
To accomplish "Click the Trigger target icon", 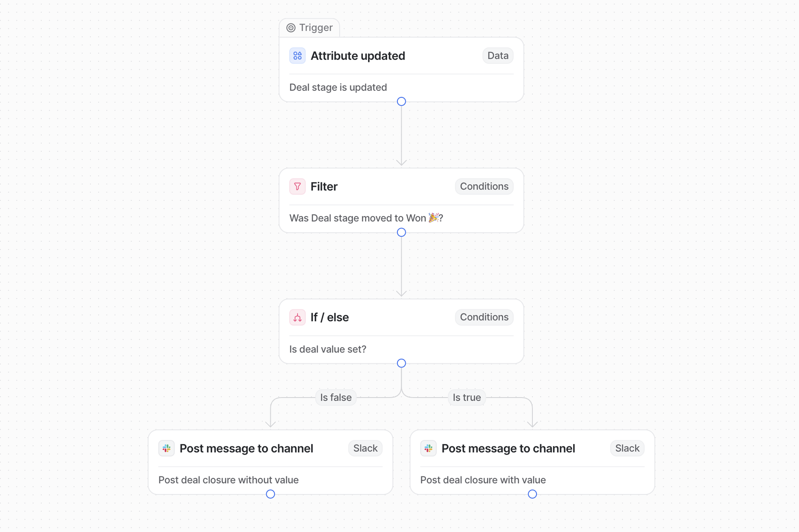I will tap(291, 28).
